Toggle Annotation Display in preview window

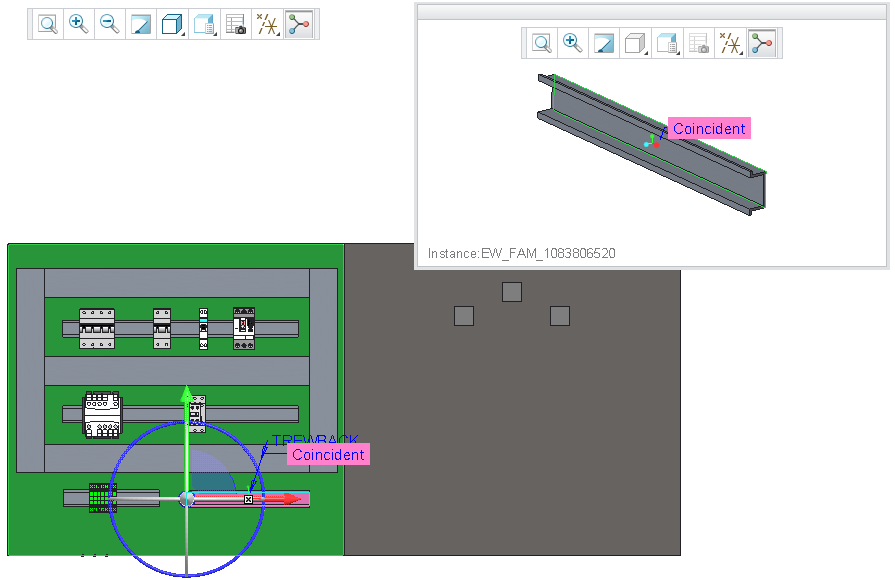click(762, 43)
